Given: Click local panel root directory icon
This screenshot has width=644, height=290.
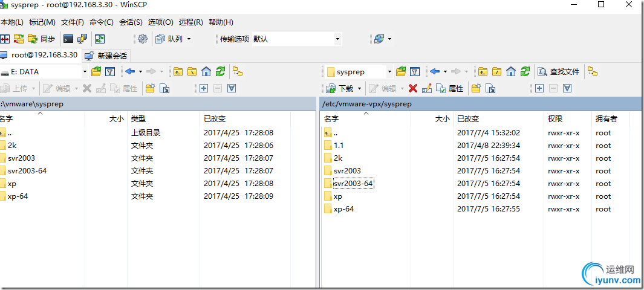Looking at the screenshot, I should [192, 72].
